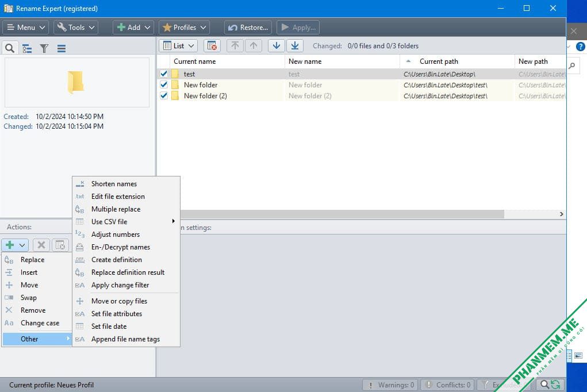Expand the add action dropdown arrow
The width and height of the screenshot is (587, 392).
22,245
